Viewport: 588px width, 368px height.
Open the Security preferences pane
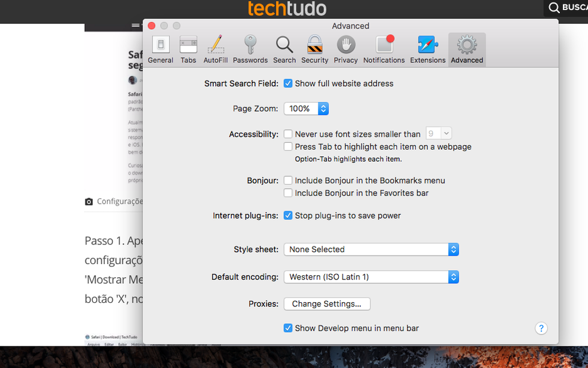tap(315, 50)
